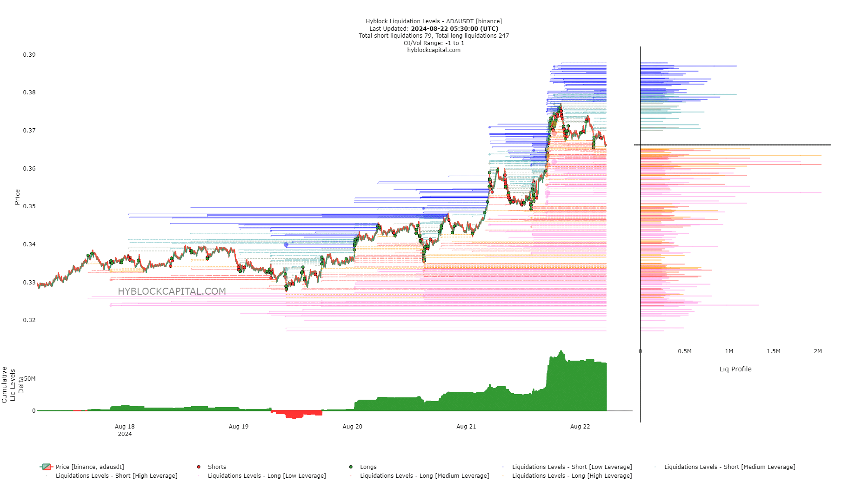
Task: Toggle the Shorts legend entry
Action: point(212,467)
